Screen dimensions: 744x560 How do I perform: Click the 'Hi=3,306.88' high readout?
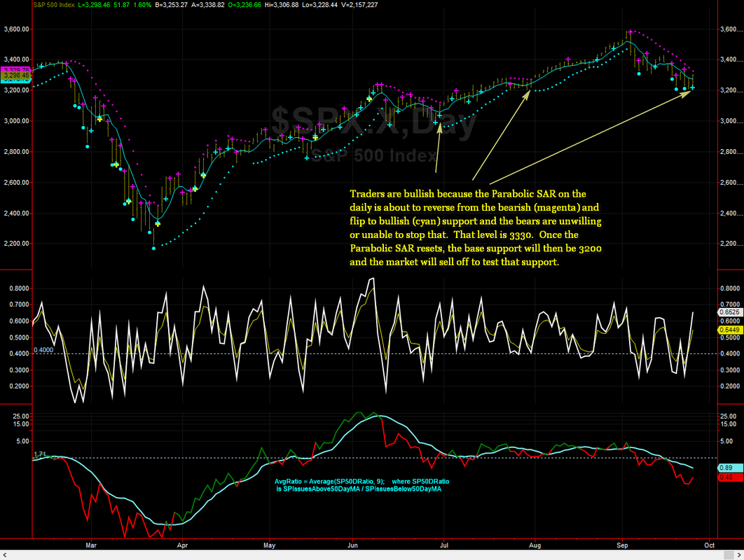tap(282, 5)
